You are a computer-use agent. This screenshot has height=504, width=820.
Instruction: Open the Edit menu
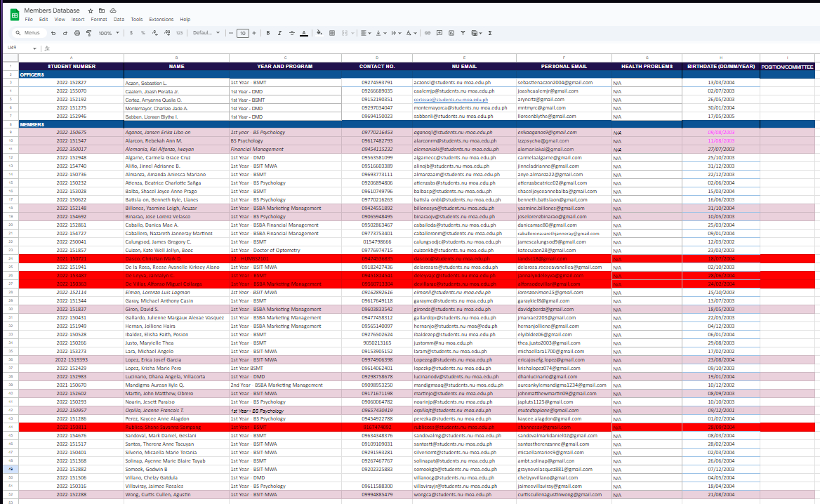pyautogui.click(x=44, y=20)
